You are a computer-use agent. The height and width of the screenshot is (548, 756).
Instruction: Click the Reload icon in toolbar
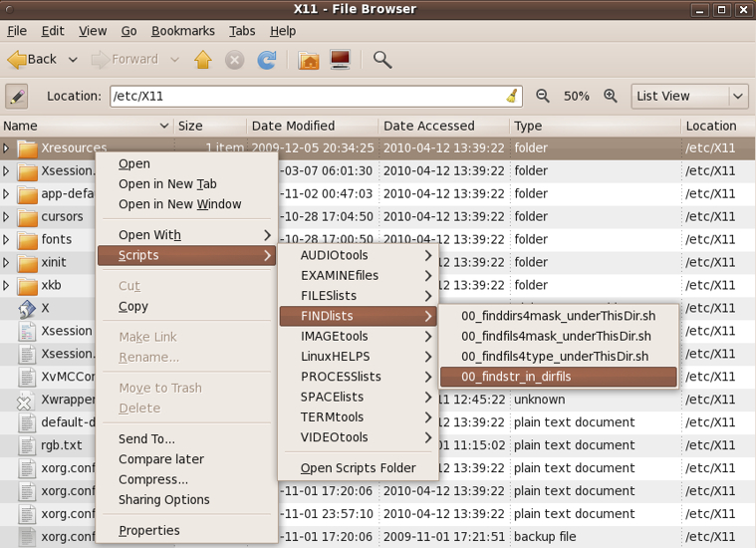[267, 60]
